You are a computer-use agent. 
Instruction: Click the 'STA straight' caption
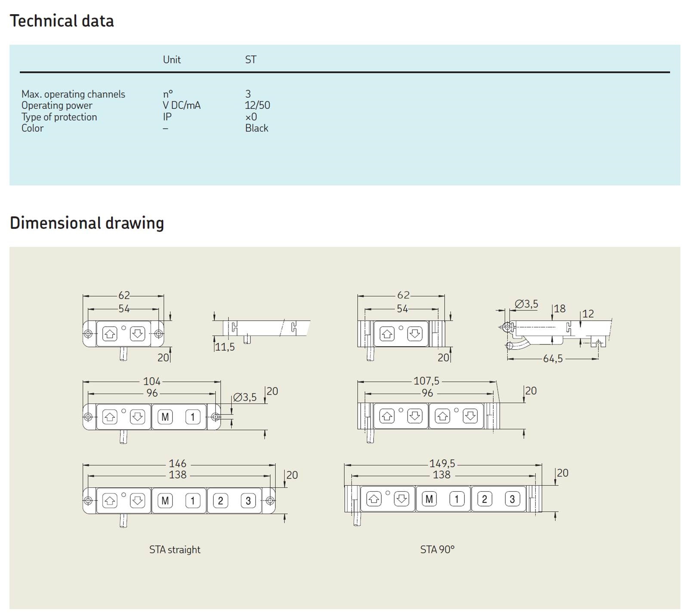tap(175, 550)
